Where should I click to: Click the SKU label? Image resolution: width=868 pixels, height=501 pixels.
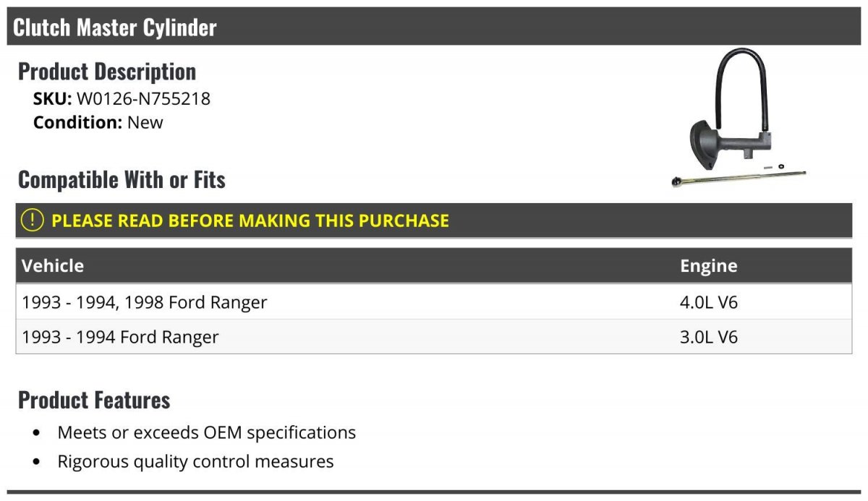(x=53, y=98)
